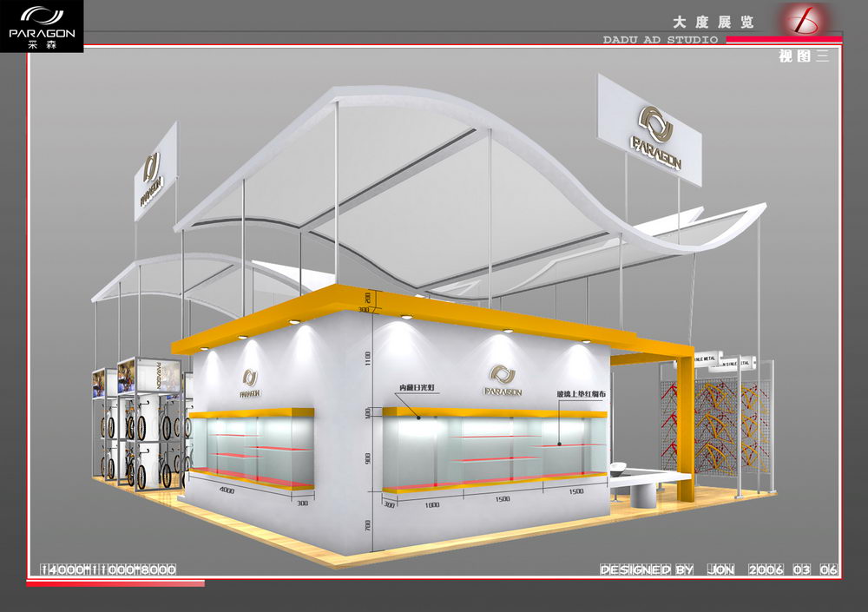
Task: Select the '14000*11000*8000' dimensions text
Action: coord(108,569)
